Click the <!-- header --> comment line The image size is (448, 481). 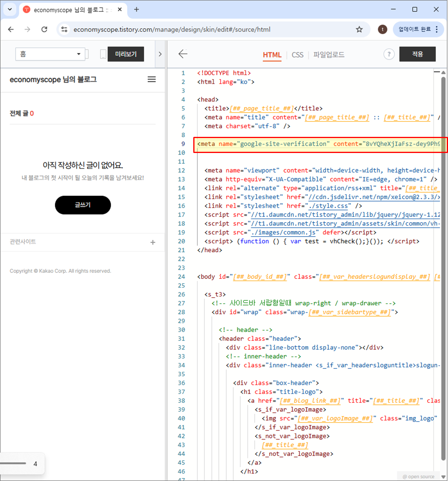tap(245, 330)
